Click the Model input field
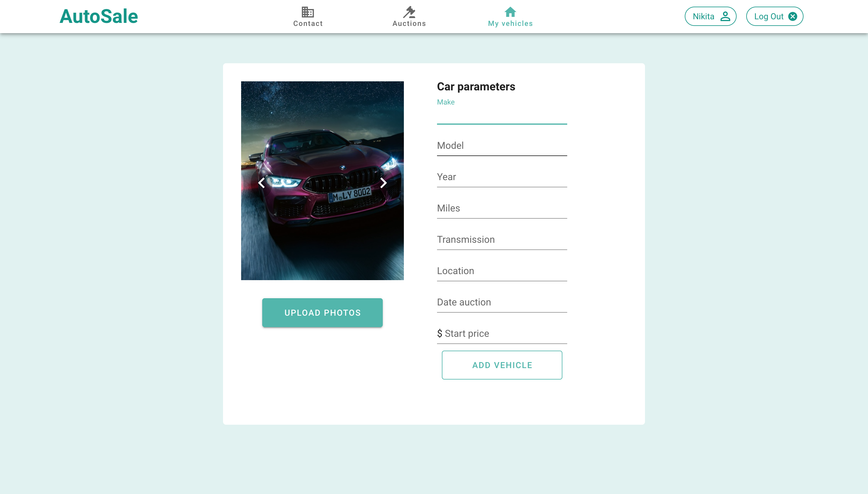This screenshot has height=494, width=868. 502,146
